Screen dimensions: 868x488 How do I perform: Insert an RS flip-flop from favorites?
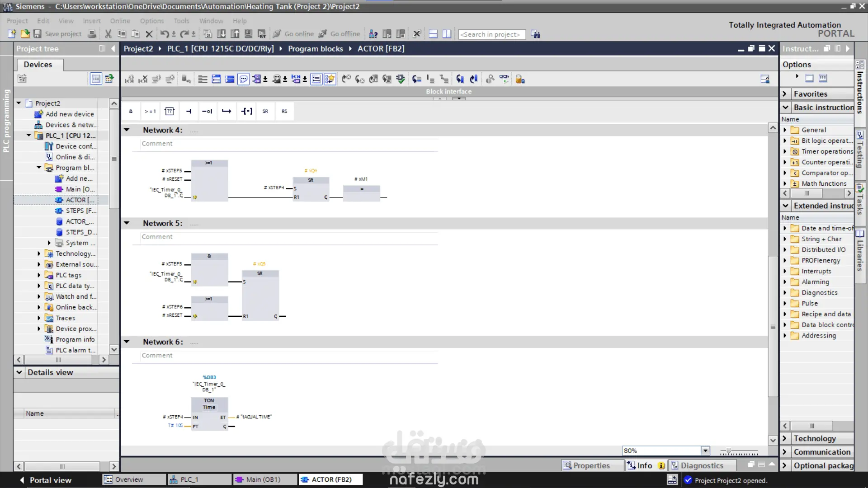(x=284, y=111)
